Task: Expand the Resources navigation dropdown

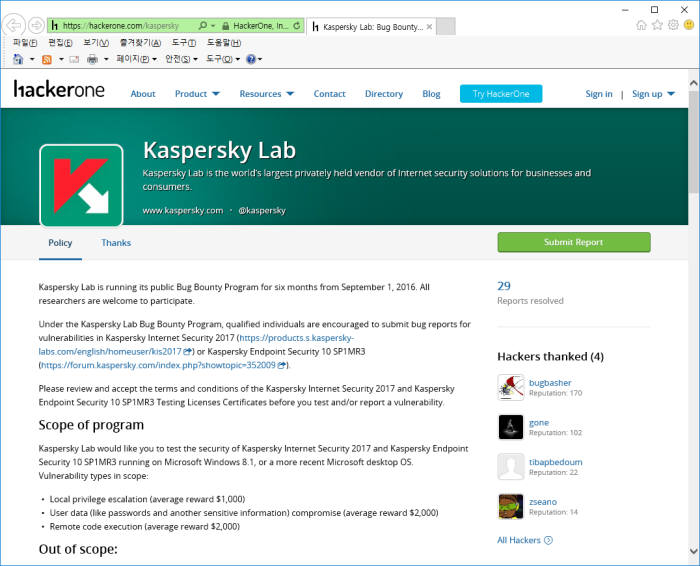Action: pos(267,94)
